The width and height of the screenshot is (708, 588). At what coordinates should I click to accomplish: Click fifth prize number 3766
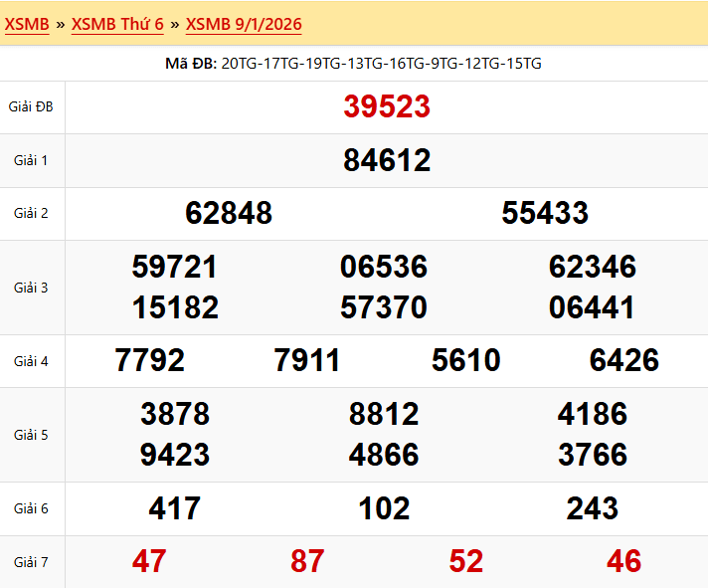[x=593, y=456]
